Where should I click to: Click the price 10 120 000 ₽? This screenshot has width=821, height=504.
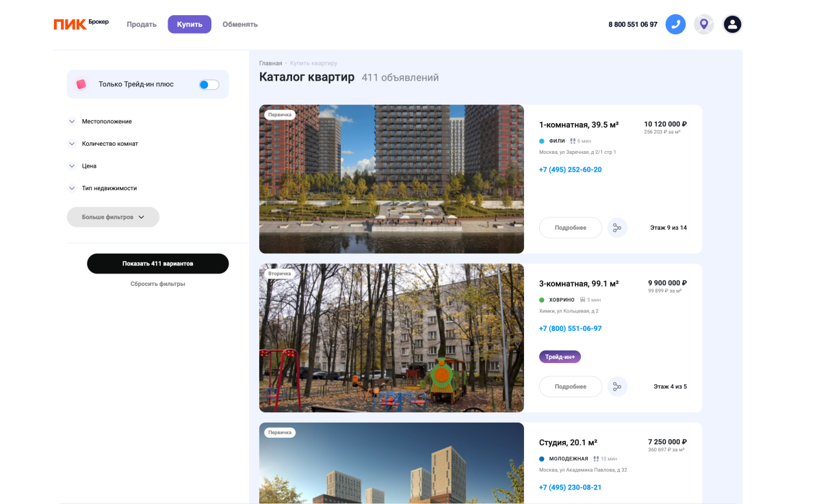point(665,124)
